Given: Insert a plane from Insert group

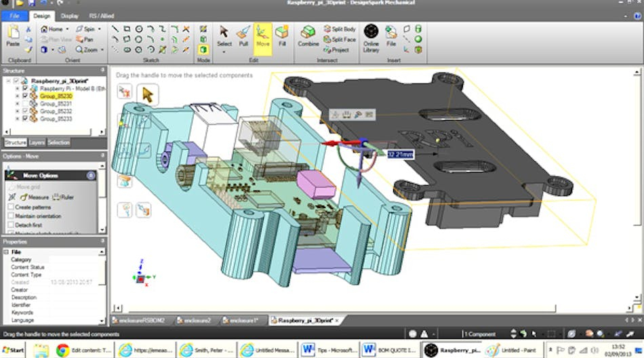Looking at the screenshot, I should [x=407, y=28].
